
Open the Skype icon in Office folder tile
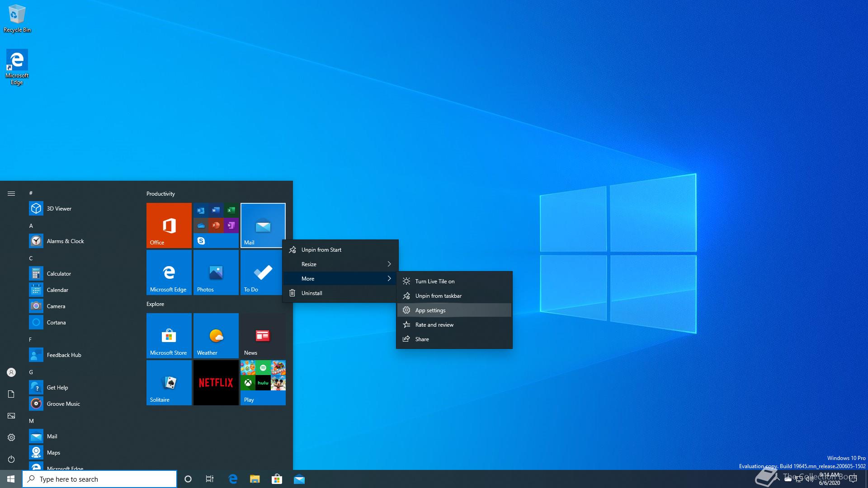(x=201, y=241)
